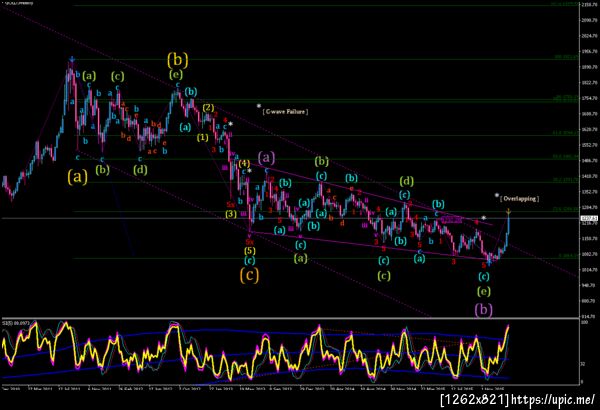Click the highlighted current price tag on axis
Screen dimensions: 600x410
pyautogui.click(x=587, y=218)
